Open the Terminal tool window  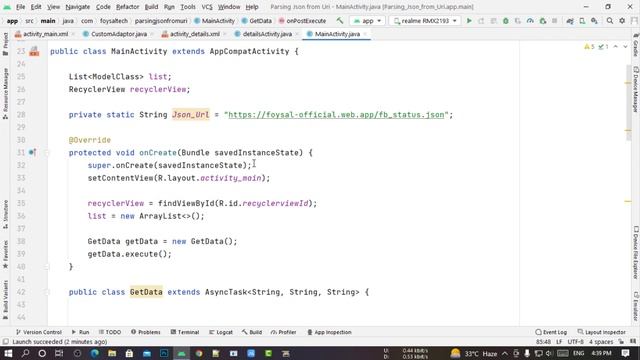coord(185,332)
